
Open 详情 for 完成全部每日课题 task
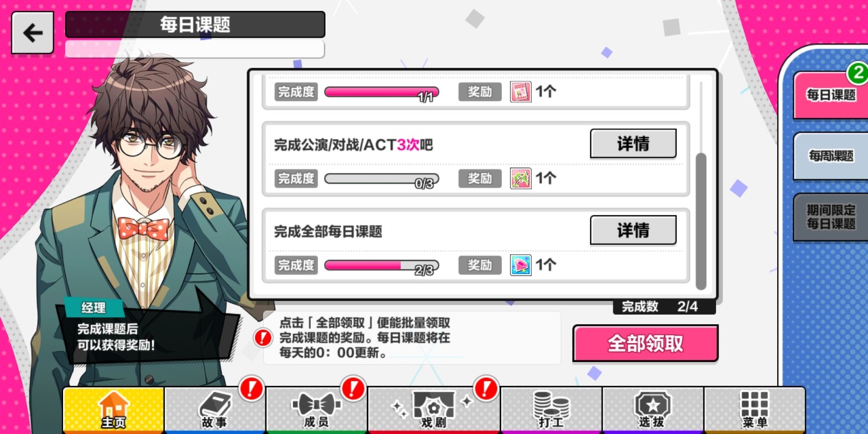(x=633, y=231)
